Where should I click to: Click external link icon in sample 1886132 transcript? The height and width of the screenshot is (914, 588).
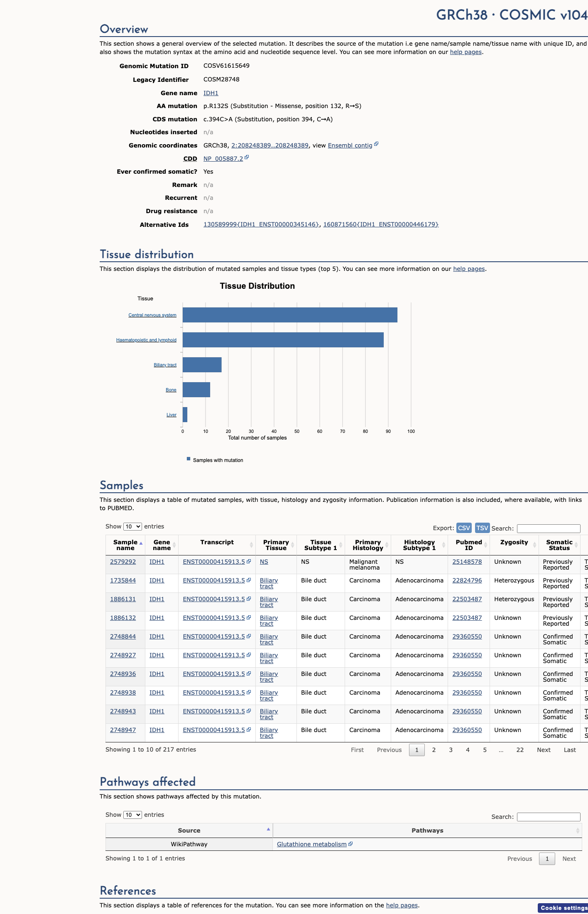pyautogui.click(x=249, y=617)
